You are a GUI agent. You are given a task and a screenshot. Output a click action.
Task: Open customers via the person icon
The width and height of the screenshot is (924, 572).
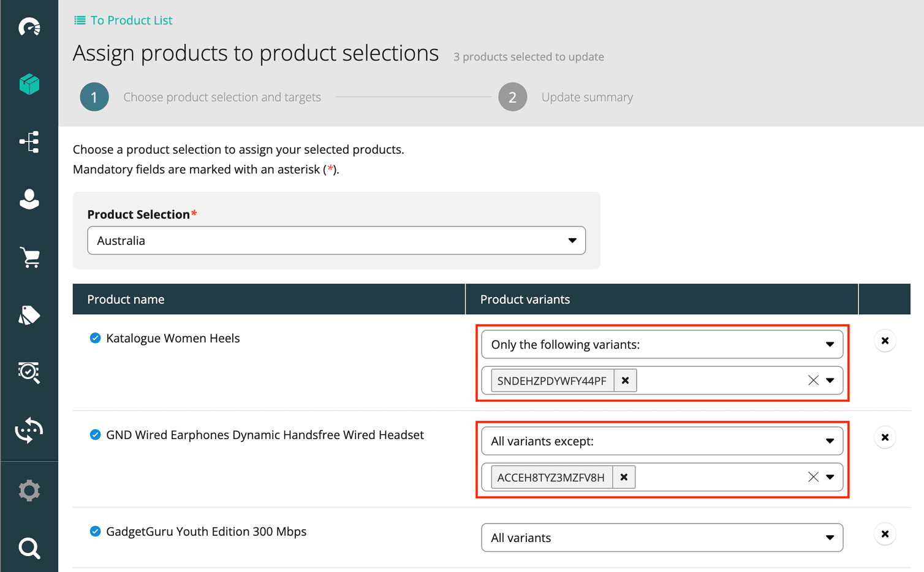pos(29,199)
